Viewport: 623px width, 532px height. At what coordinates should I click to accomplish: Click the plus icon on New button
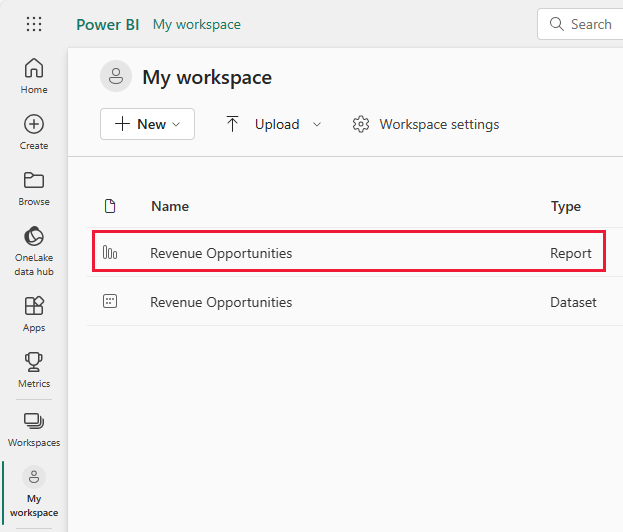122,124
